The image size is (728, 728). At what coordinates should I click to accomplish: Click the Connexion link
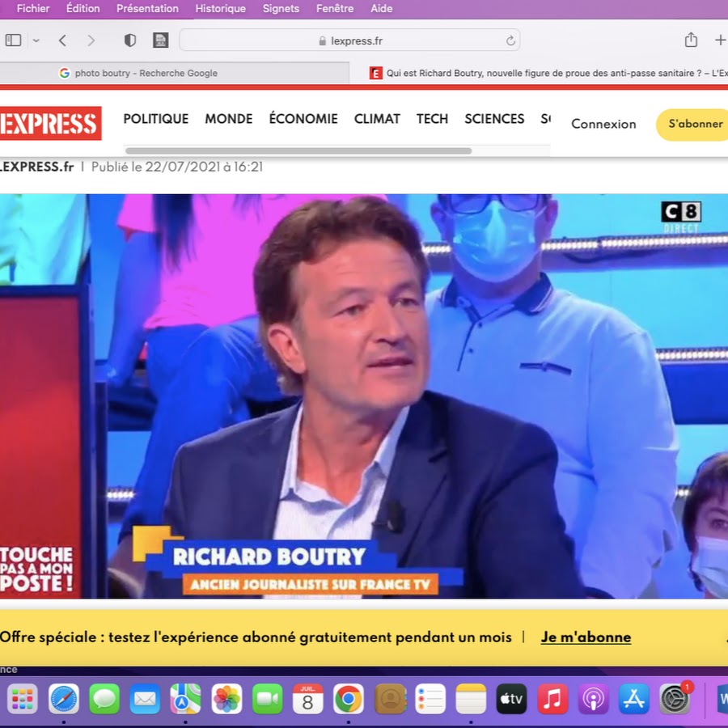point(603,124)
